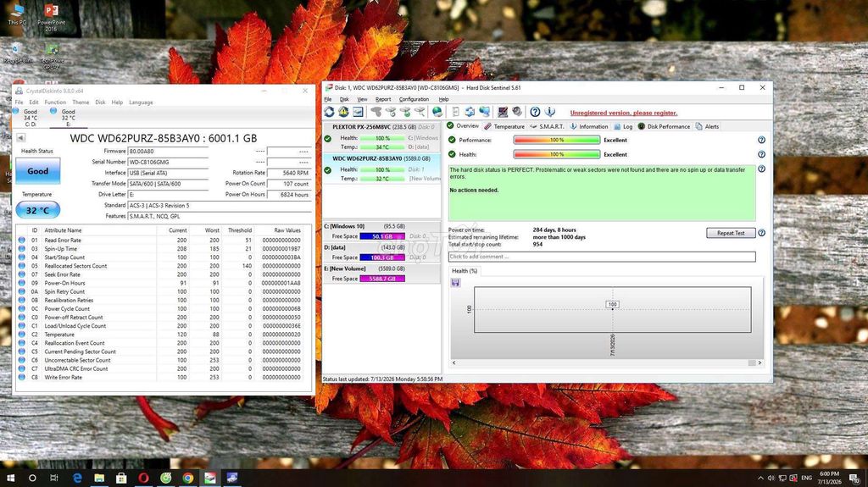Click the Repeat Test button
The width and height of the screenshot is (868, 487).
[731, 233]
